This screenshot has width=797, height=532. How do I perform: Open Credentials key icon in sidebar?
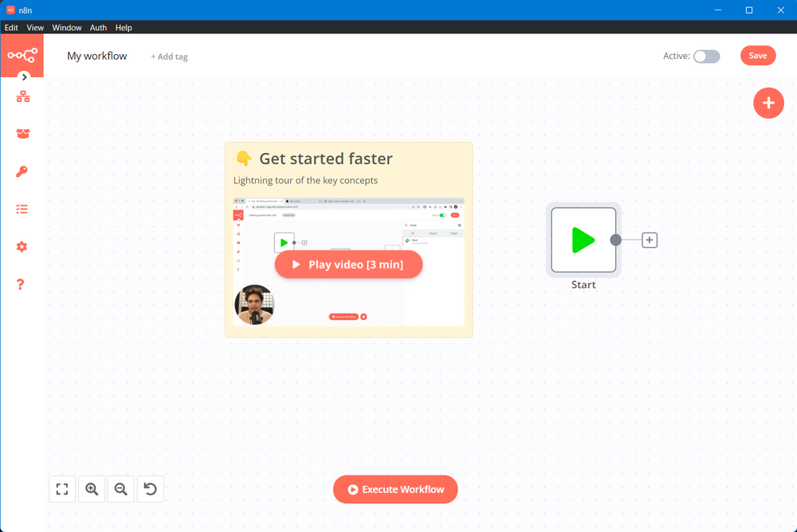pyautogui.click(x=22, y=172)
